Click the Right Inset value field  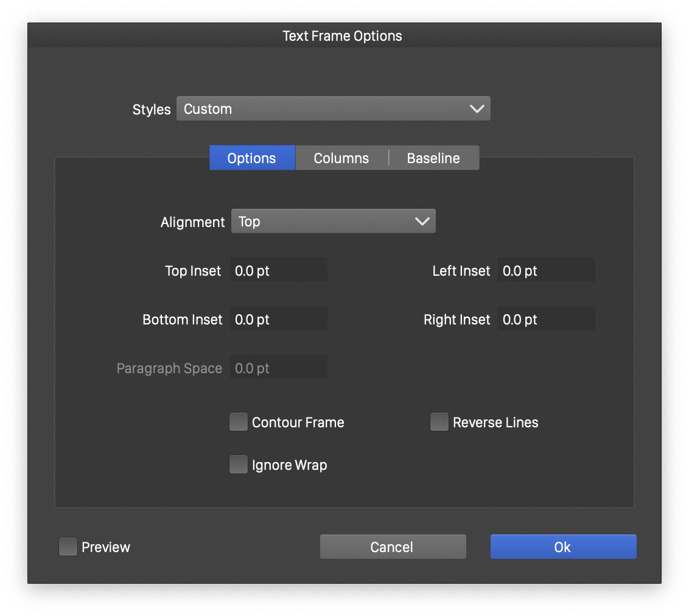coord(546,320)
